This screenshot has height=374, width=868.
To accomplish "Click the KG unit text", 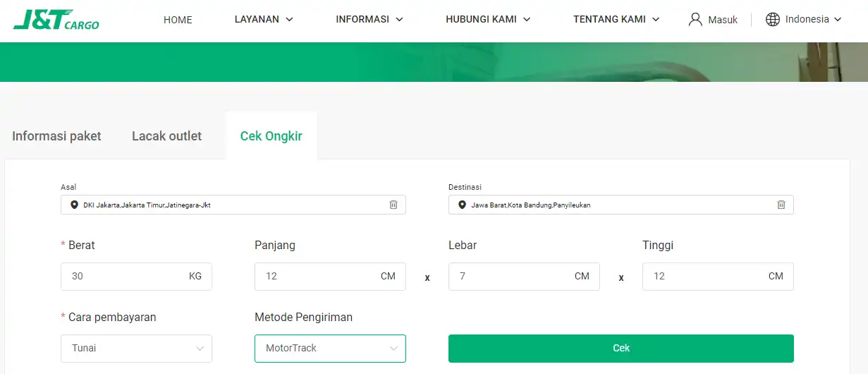I will click(x=195, y=276).
